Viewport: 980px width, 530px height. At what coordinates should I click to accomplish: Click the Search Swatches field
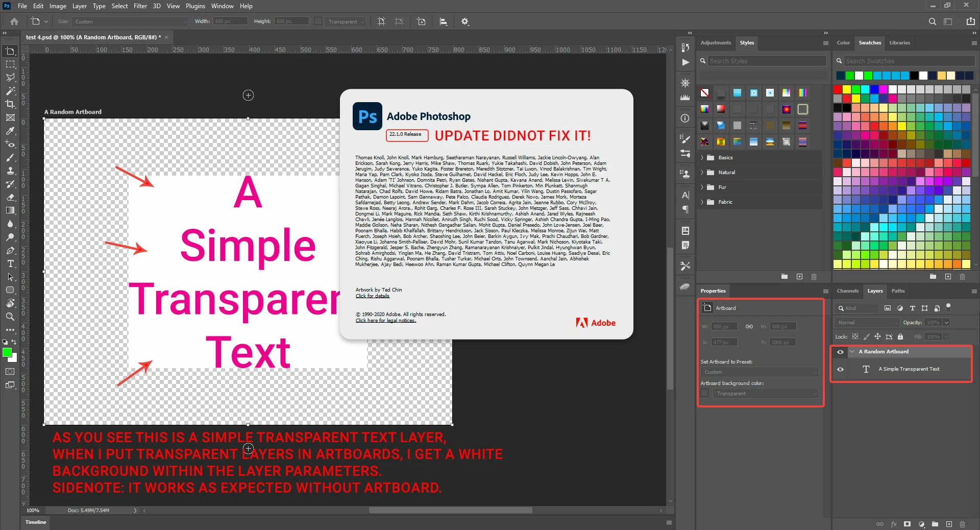[x=909, y=61]
